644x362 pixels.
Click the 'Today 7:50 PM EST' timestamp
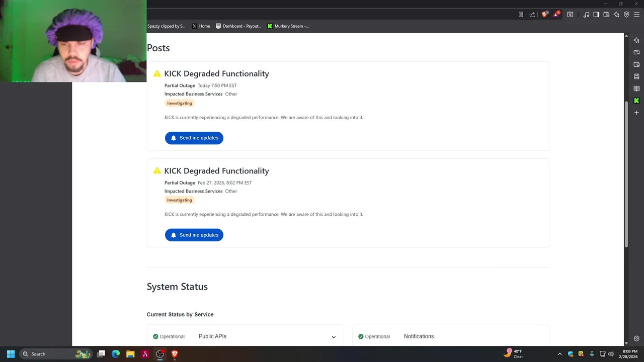pos(217,86)
